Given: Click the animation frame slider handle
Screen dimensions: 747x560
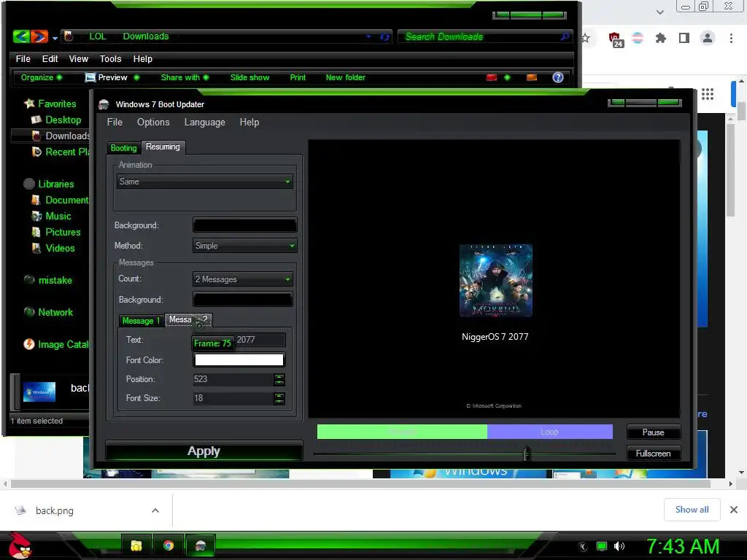Looking at the screenshot, I should tap(527, 454).
